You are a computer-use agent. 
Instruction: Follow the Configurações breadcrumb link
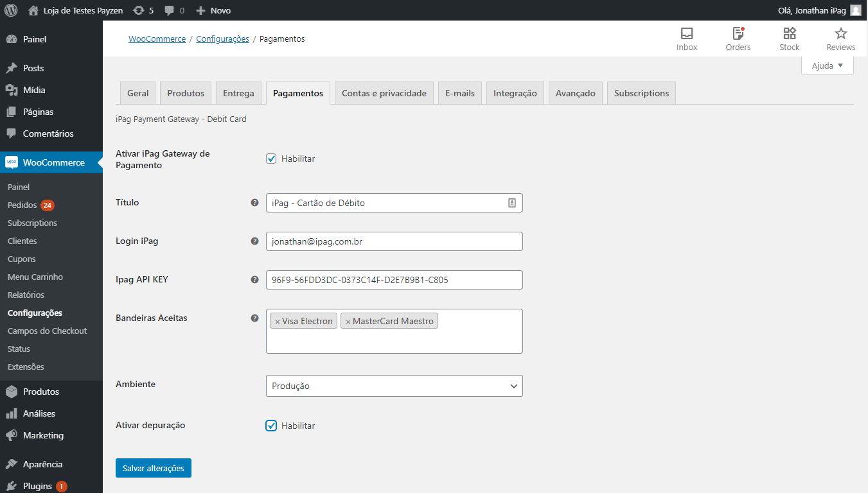tap(222, 39)
